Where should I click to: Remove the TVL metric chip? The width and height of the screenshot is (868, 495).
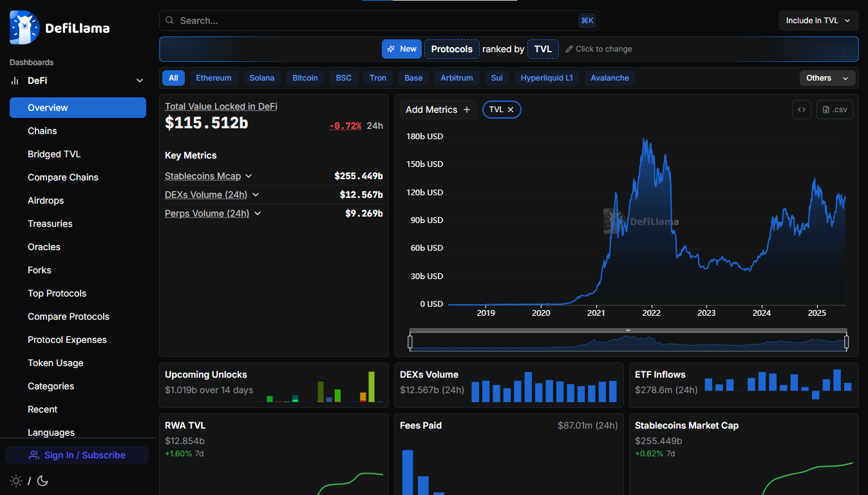pos(511,110)
